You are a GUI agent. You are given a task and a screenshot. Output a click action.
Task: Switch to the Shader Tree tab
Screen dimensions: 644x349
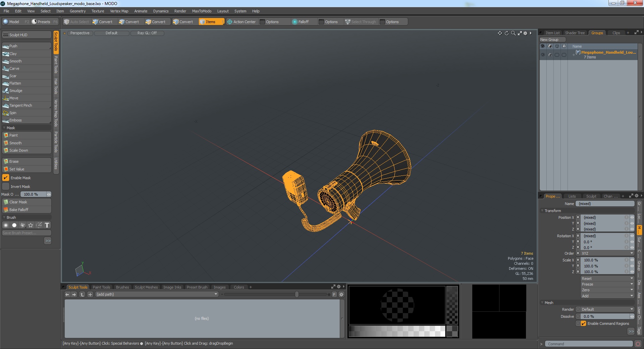pos(575,33)
